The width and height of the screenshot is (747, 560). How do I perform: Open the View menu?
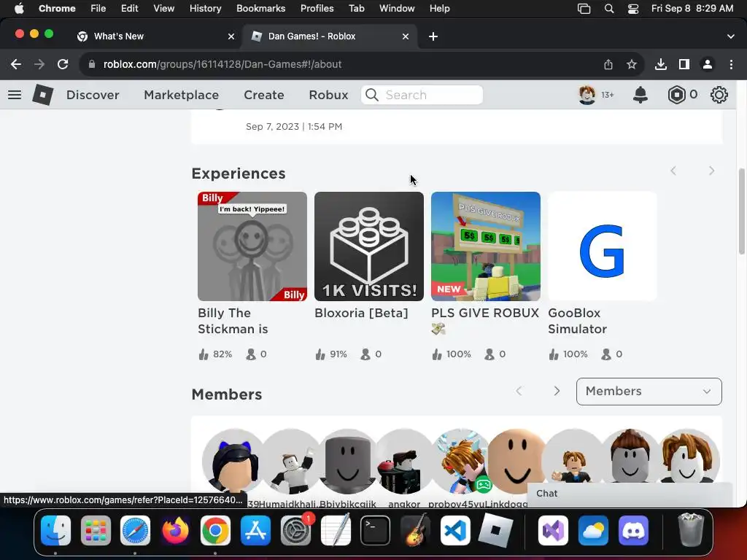point(163,9)
